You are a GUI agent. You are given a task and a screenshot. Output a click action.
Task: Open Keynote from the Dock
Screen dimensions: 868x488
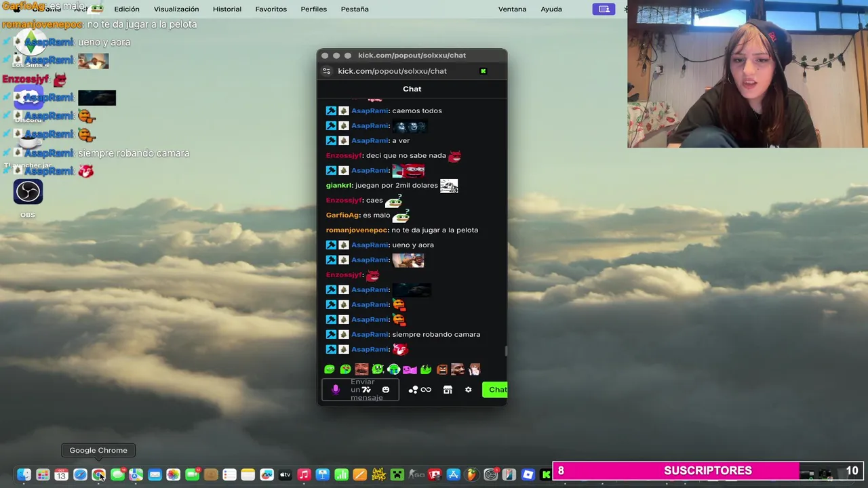[x=323, y=475]
